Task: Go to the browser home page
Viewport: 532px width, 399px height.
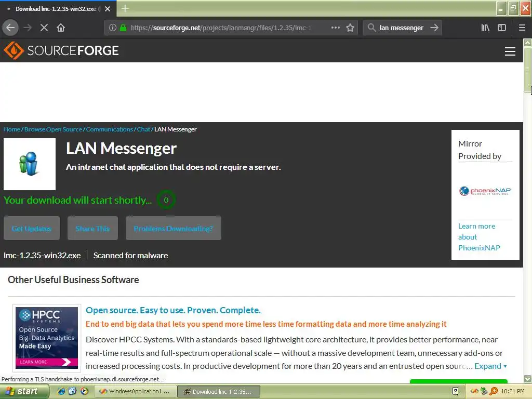Action: tap(61, 28)
